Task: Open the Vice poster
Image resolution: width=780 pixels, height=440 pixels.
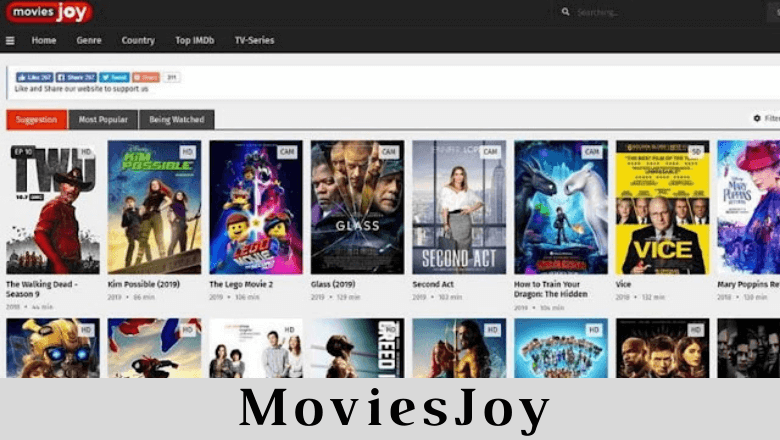Action: [x=663, y=207]
